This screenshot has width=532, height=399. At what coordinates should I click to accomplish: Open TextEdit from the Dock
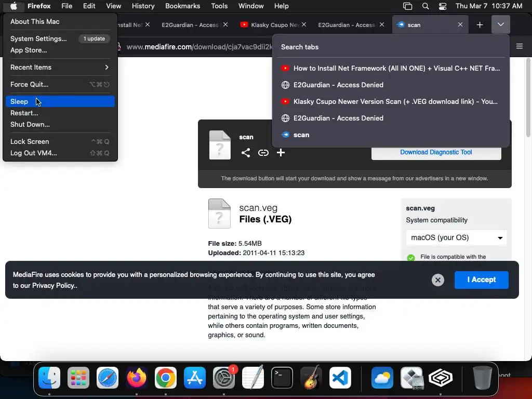[253, 377]
